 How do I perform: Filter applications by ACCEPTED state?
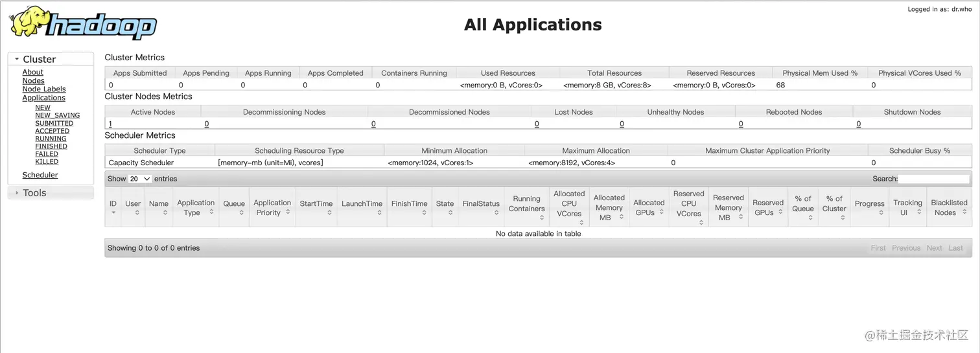click(52, 131)
